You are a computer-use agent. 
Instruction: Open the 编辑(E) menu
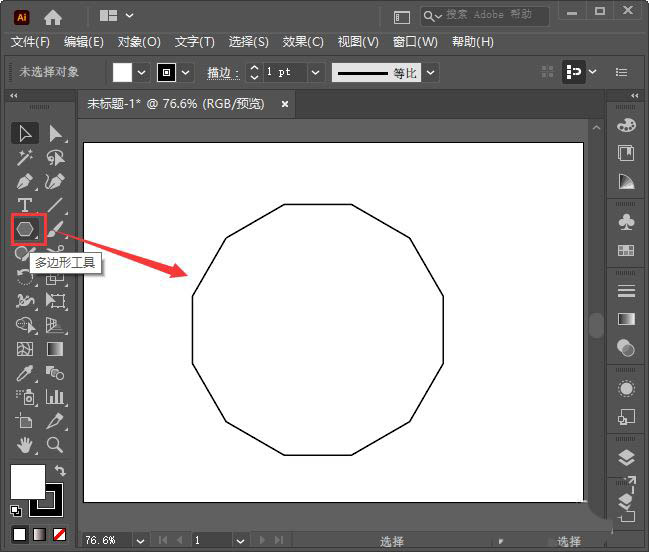point(84,42)
